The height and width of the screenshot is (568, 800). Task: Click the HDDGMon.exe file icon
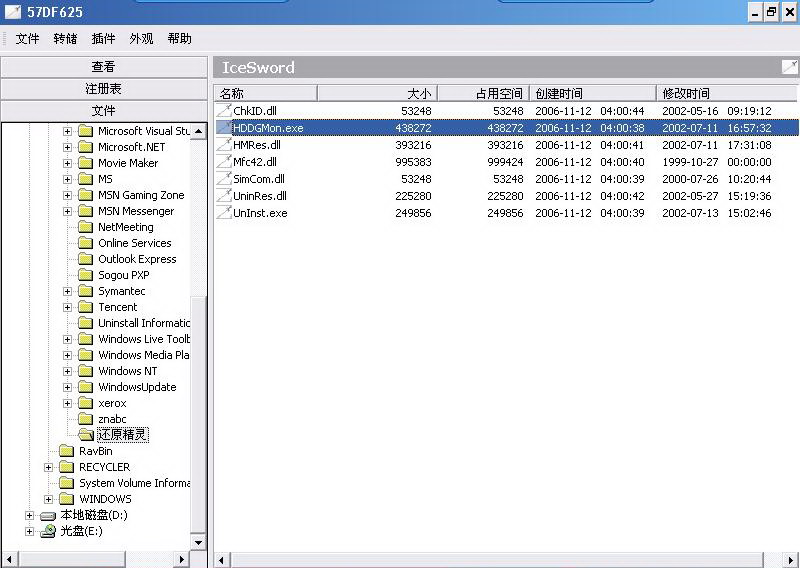tap(223, 128)
